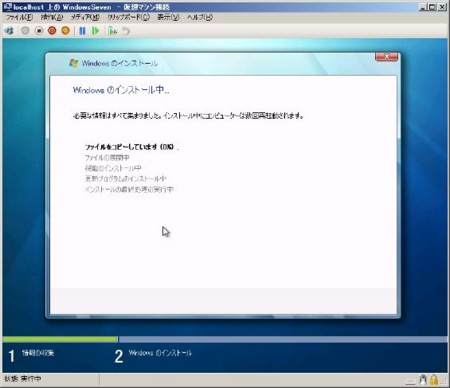
Task: Turn off the VM with the black square icon
Action: (39, 31)
